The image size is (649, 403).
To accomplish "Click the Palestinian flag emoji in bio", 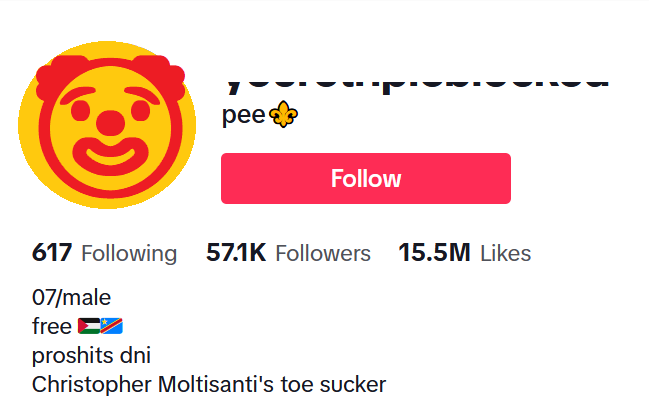I will (88, 326).
